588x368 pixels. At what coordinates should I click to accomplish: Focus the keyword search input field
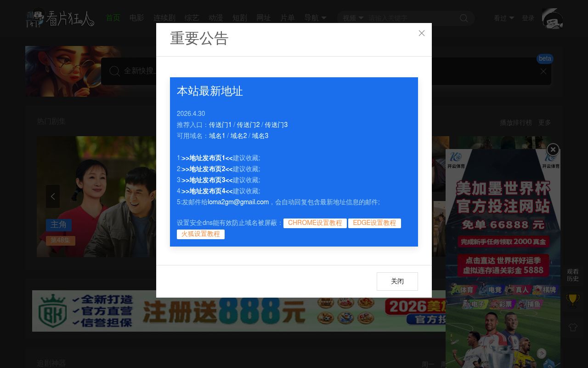click(x=411, y=18)
